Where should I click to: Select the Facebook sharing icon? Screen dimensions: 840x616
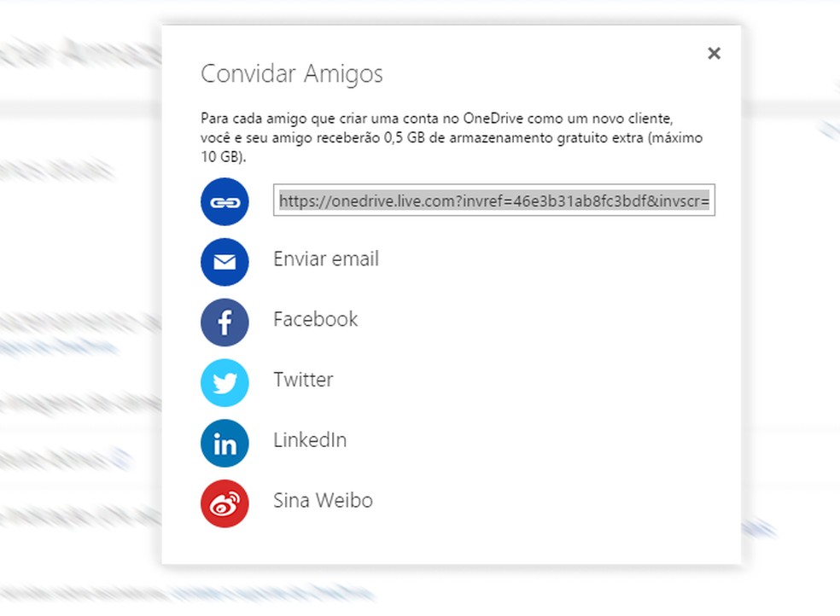coord(224,323)
